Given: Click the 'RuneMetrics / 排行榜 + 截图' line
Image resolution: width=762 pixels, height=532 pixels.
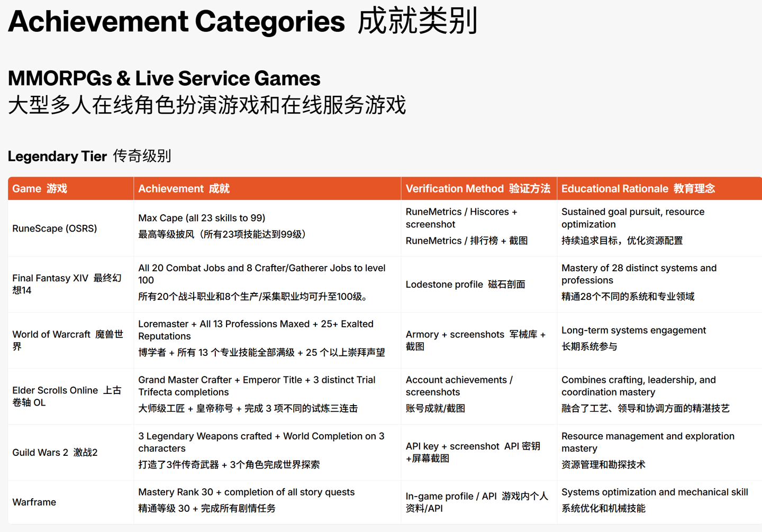Looking at the screenshot, I should [466, 241].
